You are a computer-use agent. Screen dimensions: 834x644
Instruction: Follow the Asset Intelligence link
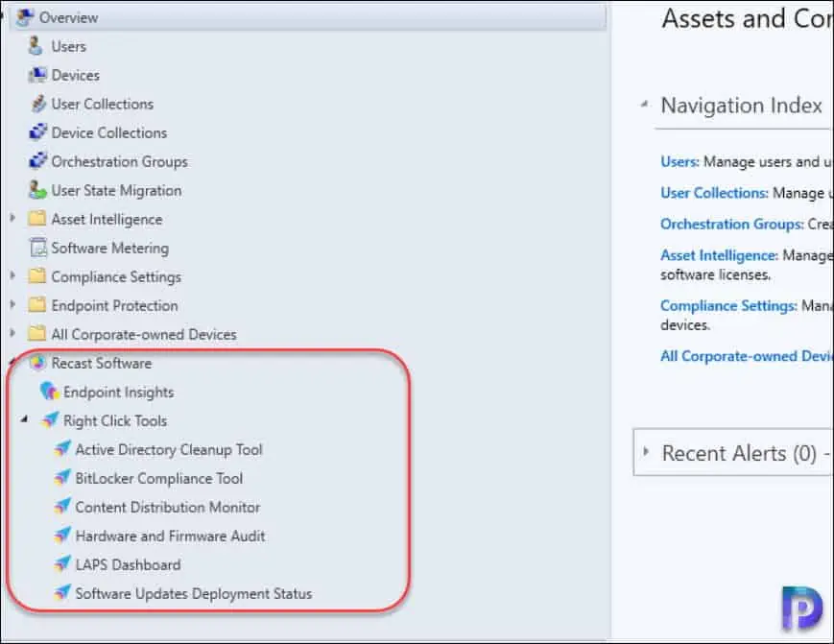[719, 255]
